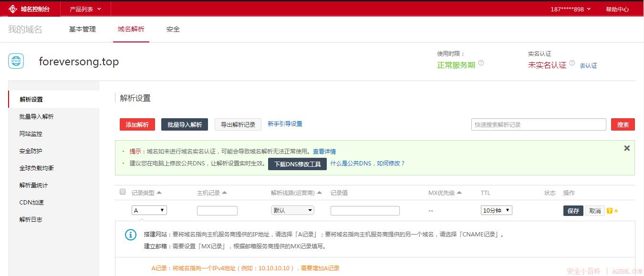Open the 解析线路 默认 dropdown
The height and width of the screenshot is (276, 644).
(x=293, y=210)
